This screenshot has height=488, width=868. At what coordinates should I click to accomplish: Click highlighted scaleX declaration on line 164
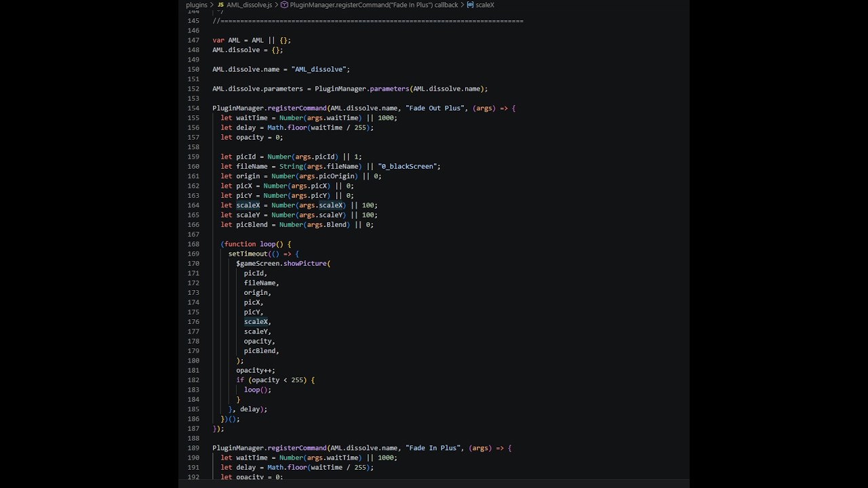point(248,205)
